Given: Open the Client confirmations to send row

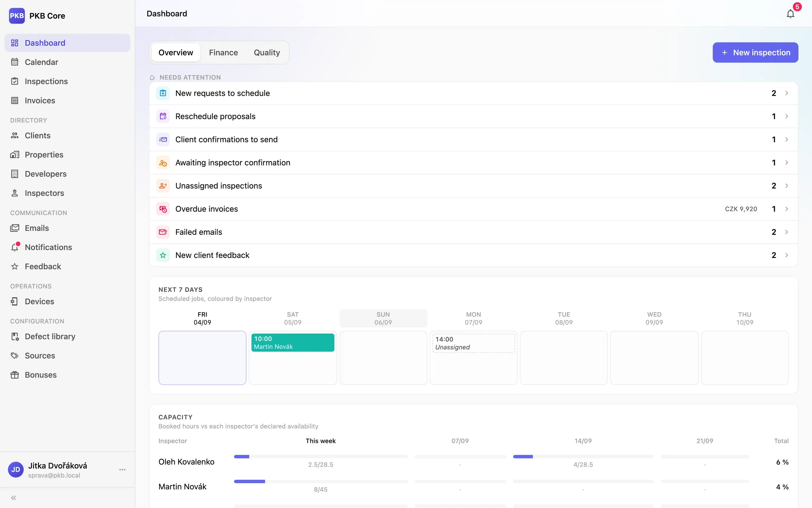Looking at the screenshot, I should [x=473, y=139].
